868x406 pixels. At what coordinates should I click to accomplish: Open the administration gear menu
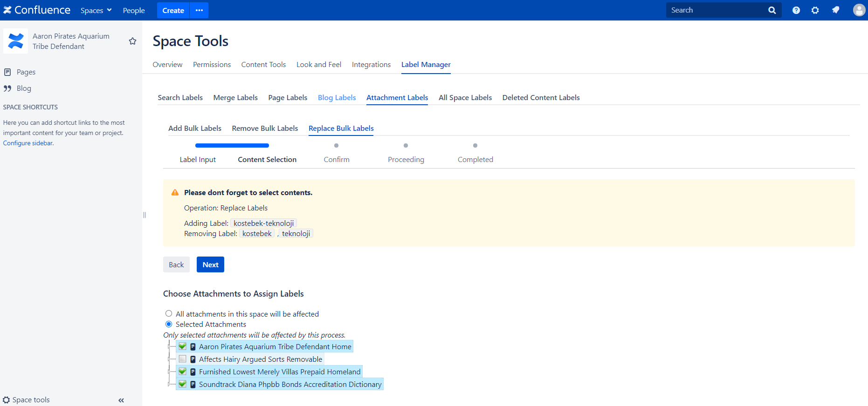(815, 10)
